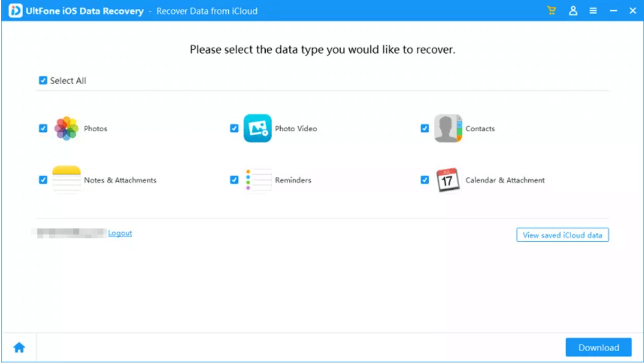Click the Logout link

click(x=119, y=233)
